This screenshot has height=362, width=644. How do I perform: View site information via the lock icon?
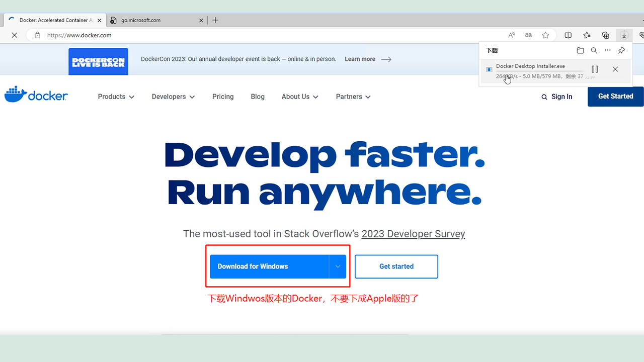point(37,35)
